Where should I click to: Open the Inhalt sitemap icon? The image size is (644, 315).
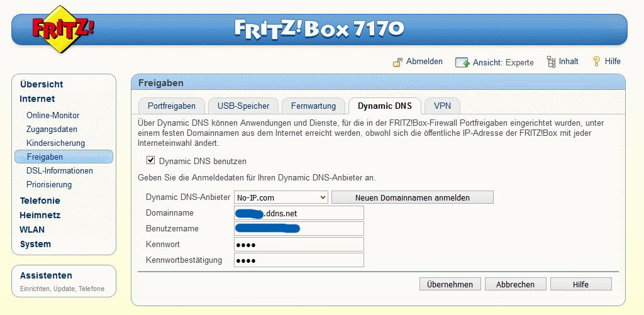click(551, 62)
